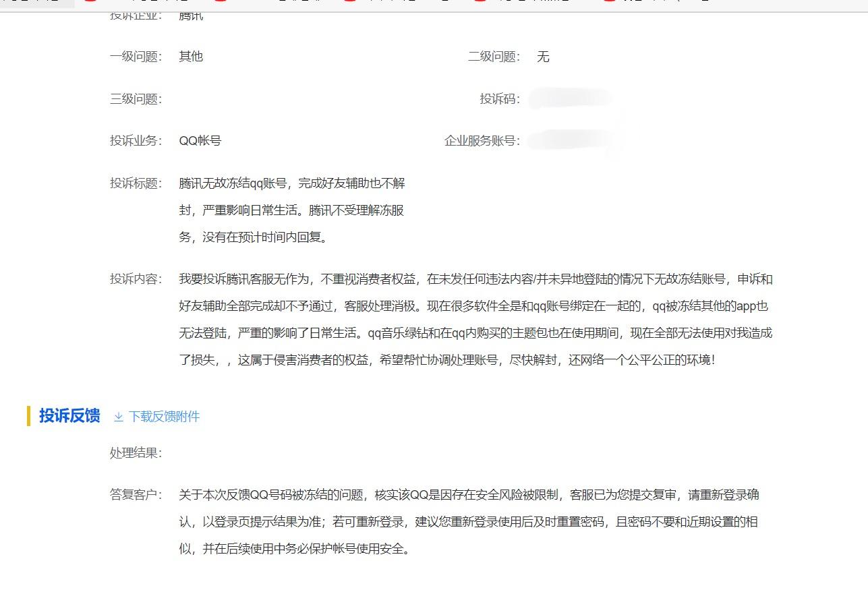868x592 pixels.
Task: Click content line starting 了损失，，这属于侵害消费者的权益
Action: coord(446,360)
